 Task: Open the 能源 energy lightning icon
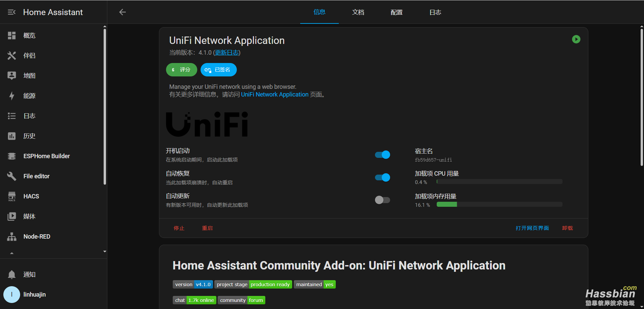pos(12,96)
